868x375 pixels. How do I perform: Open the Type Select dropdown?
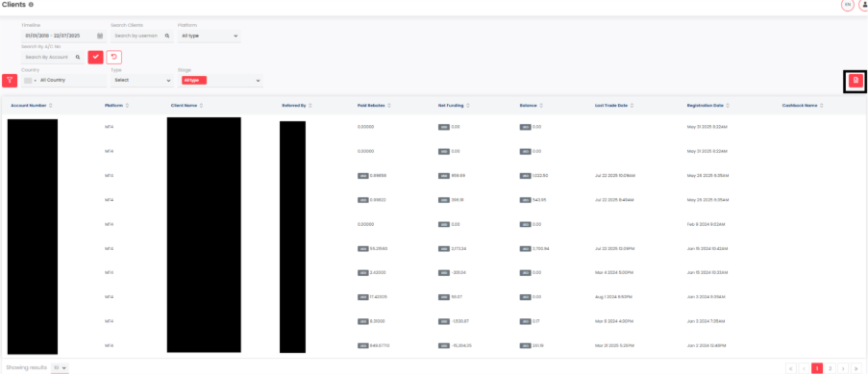pyautogui.click(x=141, y=81)
